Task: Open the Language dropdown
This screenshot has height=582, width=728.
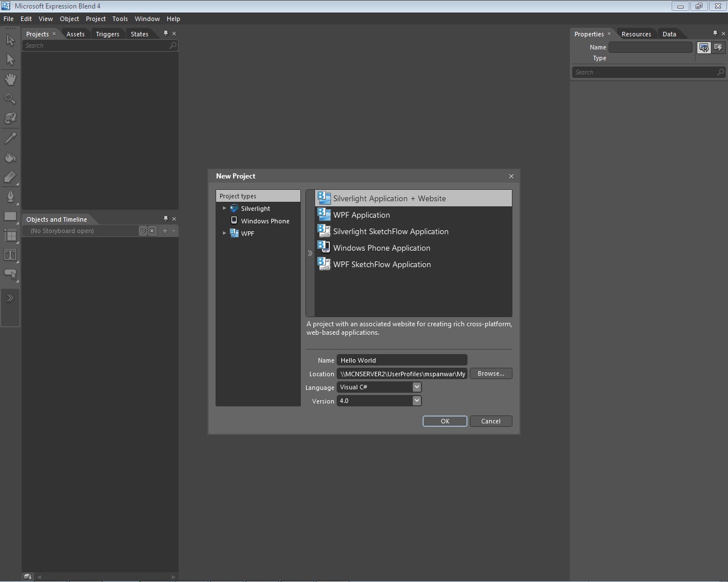Action: pos(417,387)
